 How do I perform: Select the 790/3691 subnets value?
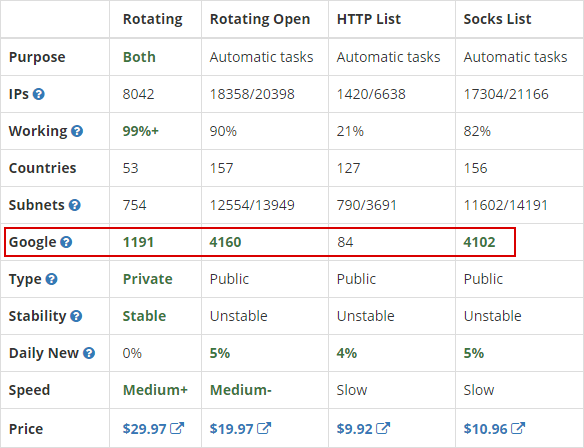point(367,205)
